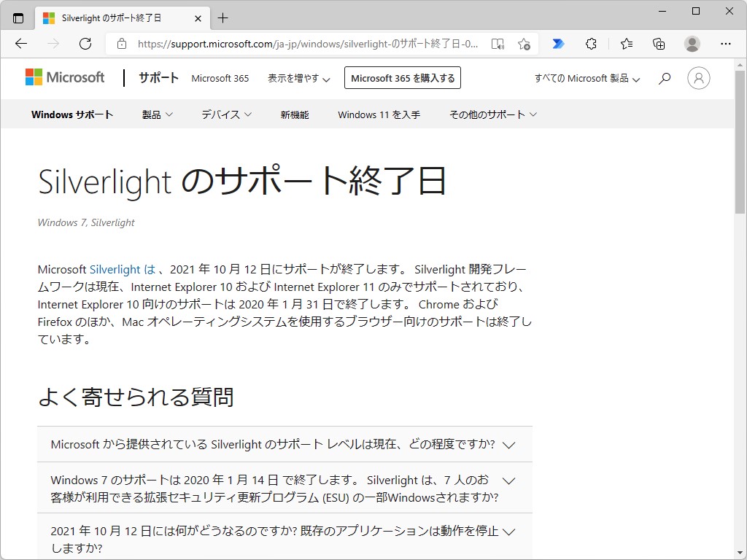Add this page to favorites
This screenshot has height=560, width=747.
[x=524, y=44]
